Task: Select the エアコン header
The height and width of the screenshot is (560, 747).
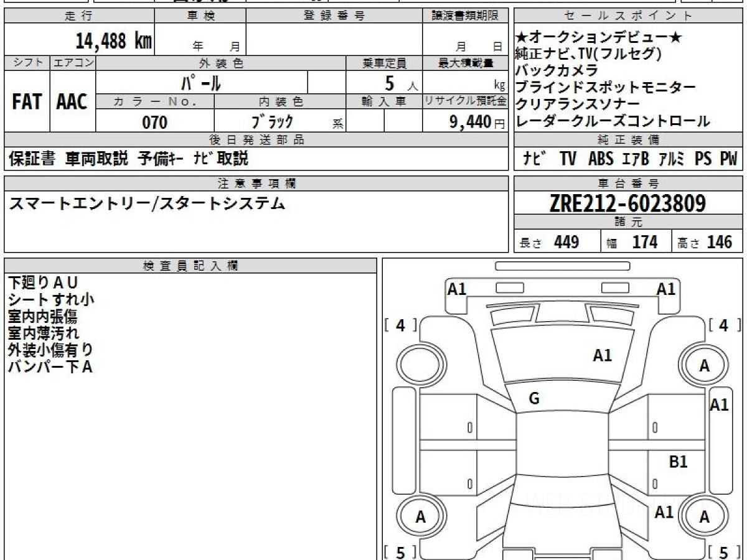Action: tap(73, 63)
